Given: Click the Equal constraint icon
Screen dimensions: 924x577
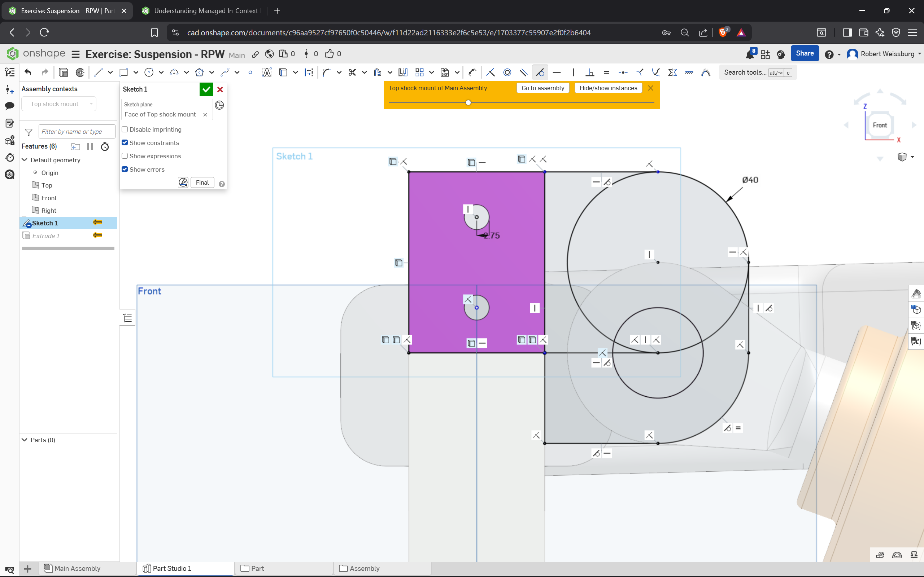Looking at the screenshot, I should 606,72.
